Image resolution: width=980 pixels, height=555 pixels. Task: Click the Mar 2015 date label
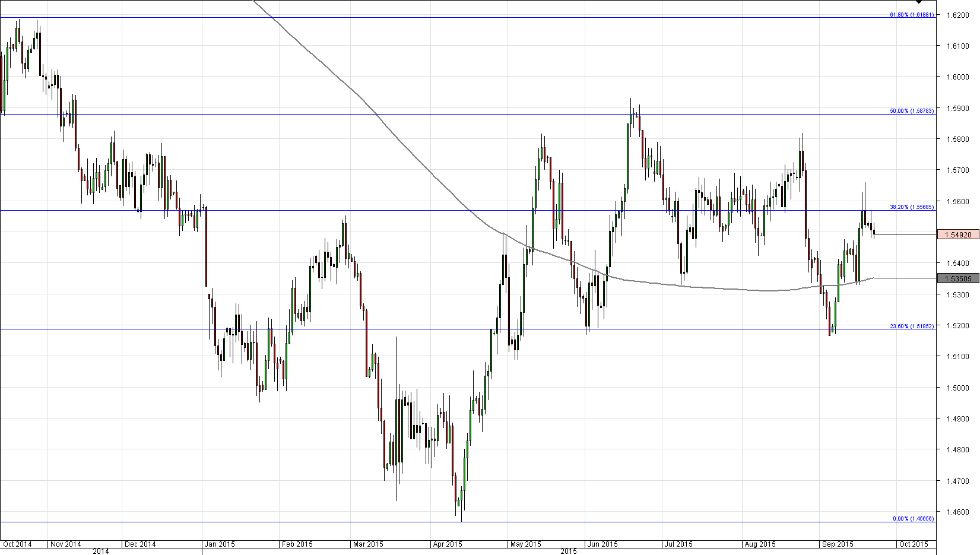coord(368,544)
